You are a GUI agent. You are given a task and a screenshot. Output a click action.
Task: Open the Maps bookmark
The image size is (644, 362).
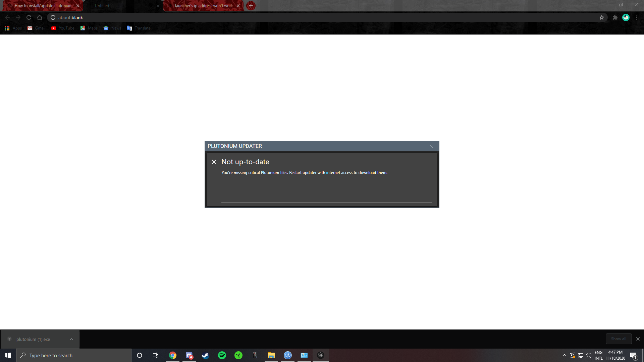click(89, 28)
